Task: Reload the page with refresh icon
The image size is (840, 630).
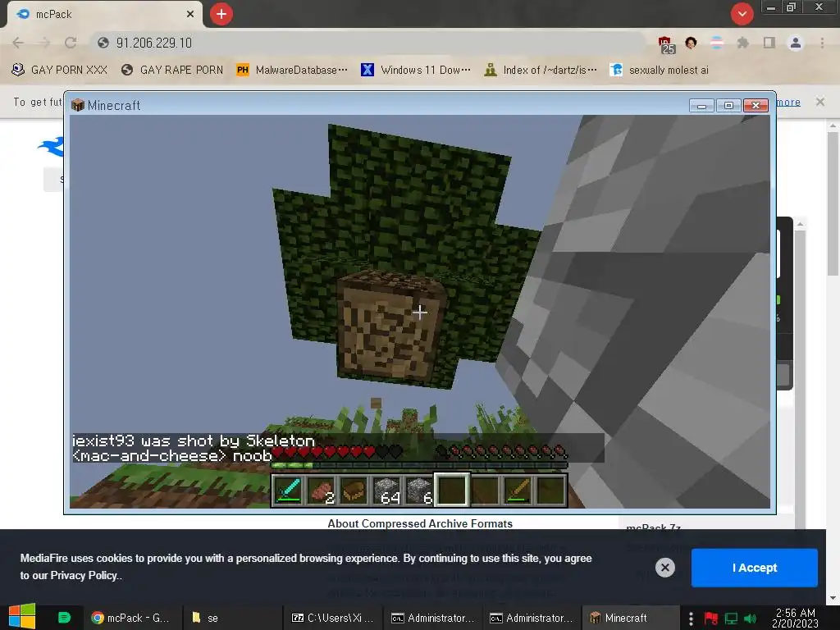Action: (x=71, y=43)
